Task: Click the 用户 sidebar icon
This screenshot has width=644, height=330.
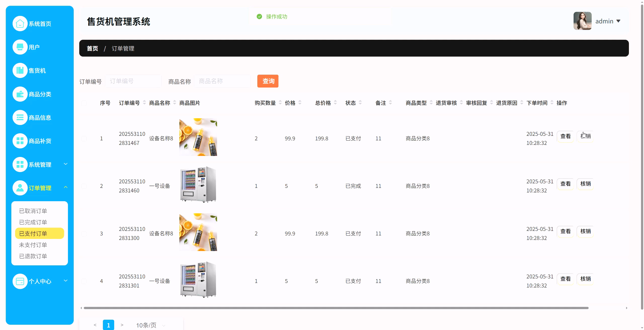Action: (x=20, y=47)
